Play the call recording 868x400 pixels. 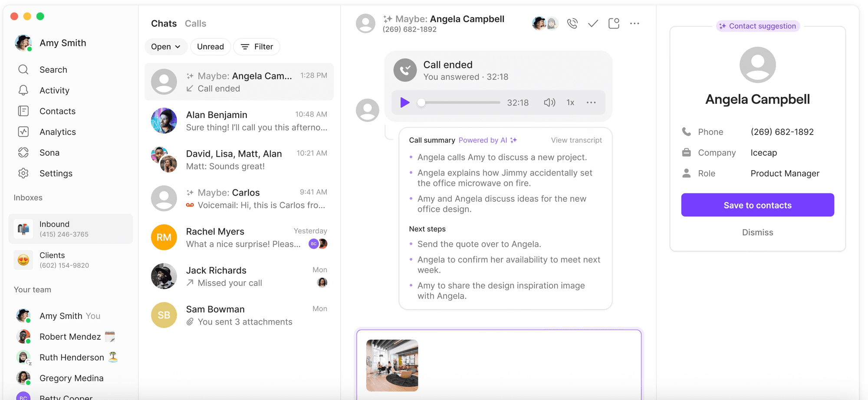[x=404, y=102]
